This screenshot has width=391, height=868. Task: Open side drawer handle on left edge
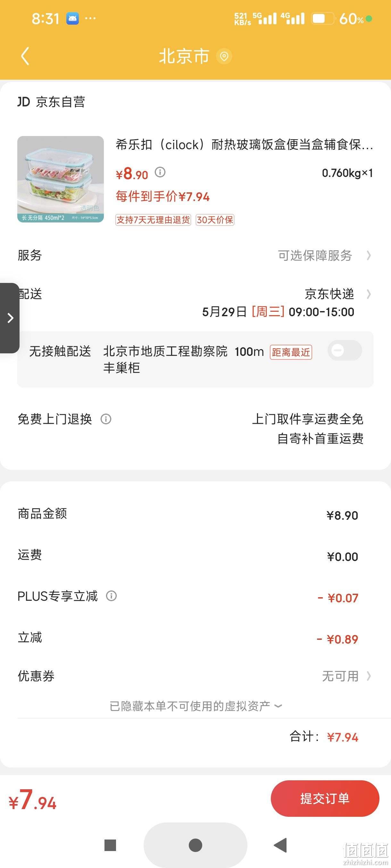[9, 318]
